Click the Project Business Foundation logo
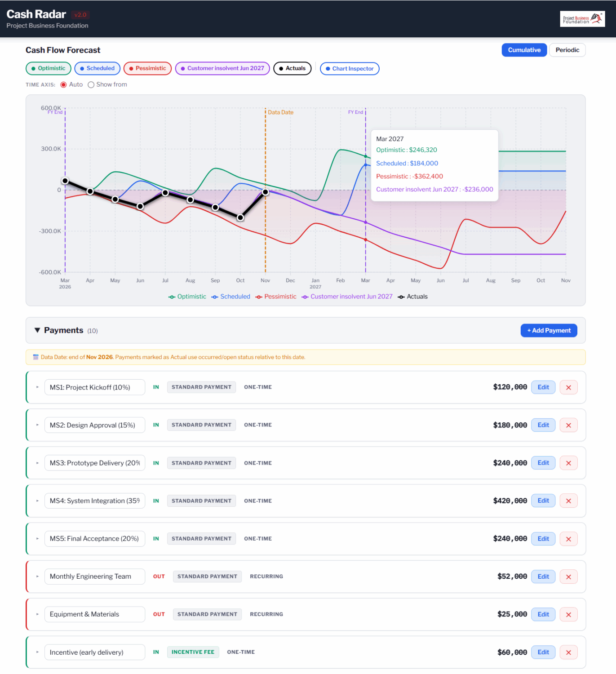This screenshot has width=616, height=674. tap(582, 19)
